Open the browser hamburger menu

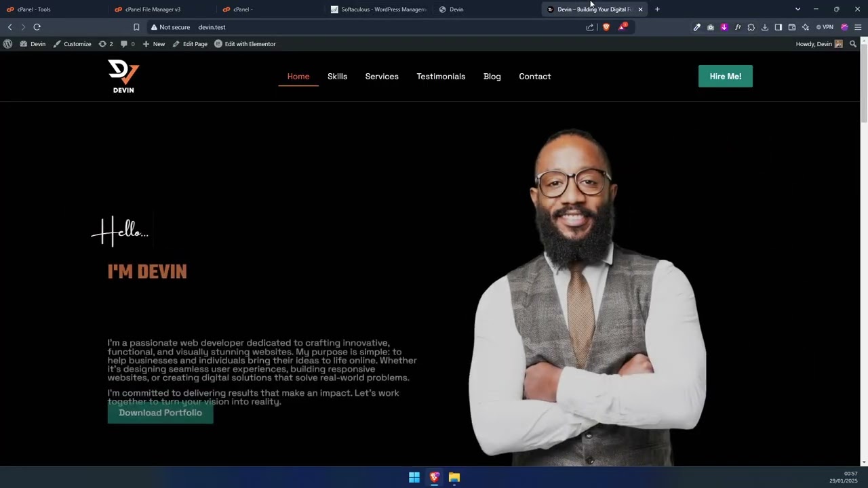pyautogui.click(x=858, y=27)
